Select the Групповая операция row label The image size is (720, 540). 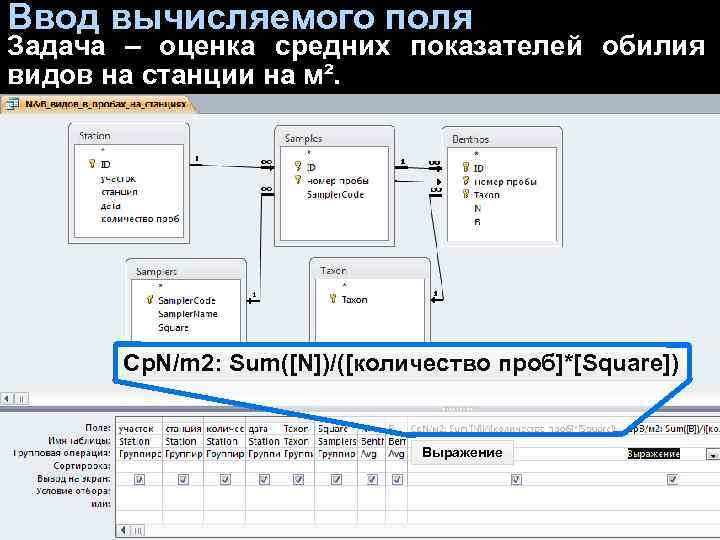pyautogui.click(x=62, y=453)
